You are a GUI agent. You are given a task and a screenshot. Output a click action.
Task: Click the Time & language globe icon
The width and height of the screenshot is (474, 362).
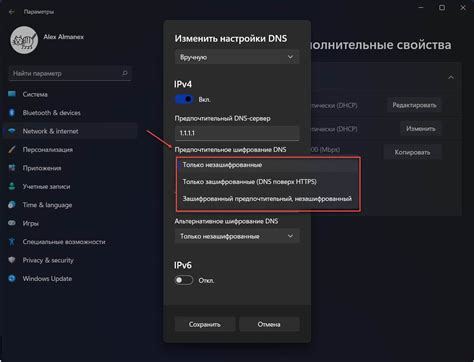[12, 205]
